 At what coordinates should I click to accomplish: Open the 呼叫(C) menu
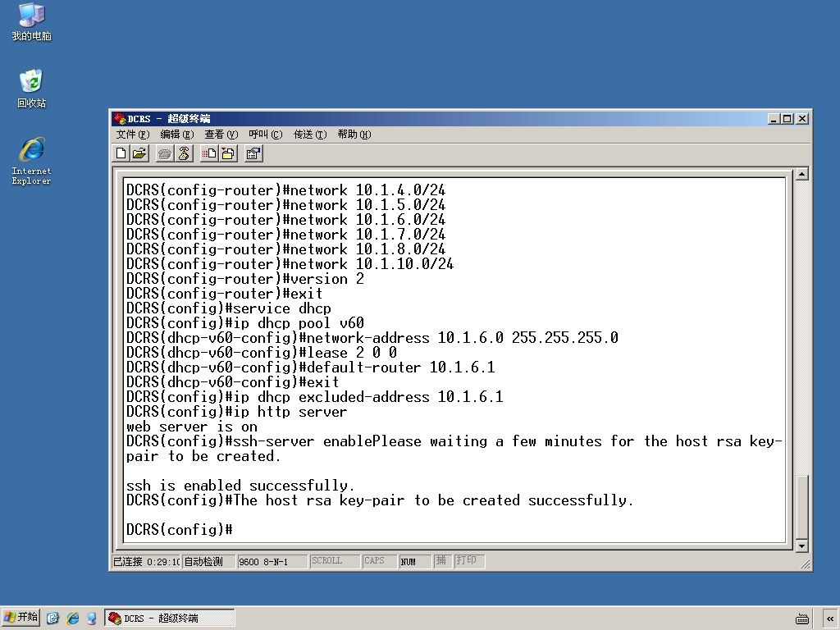click(x=265, y=135)
